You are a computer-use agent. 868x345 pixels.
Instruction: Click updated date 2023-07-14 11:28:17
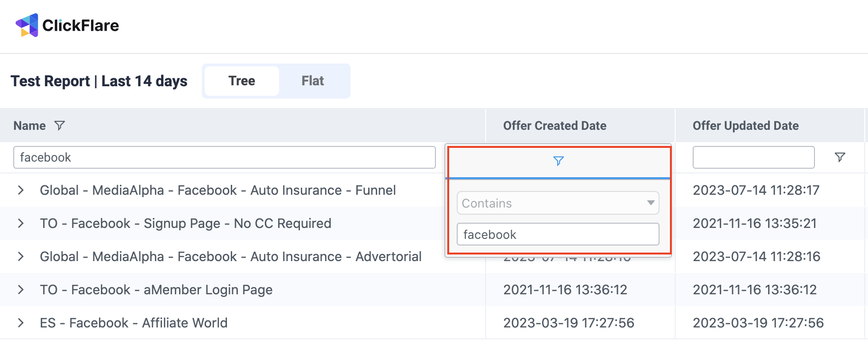[756, 190]
